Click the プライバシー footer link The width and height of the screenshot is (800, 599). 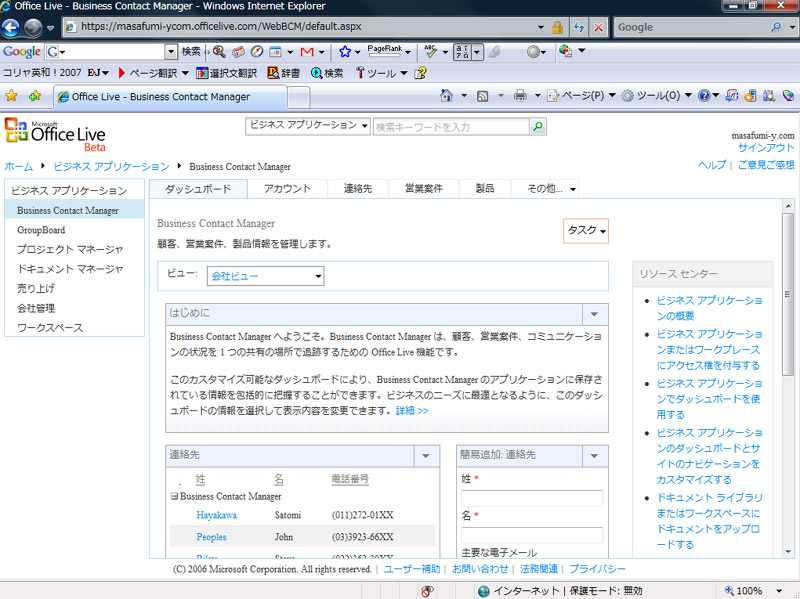click(x=597, y=568)
